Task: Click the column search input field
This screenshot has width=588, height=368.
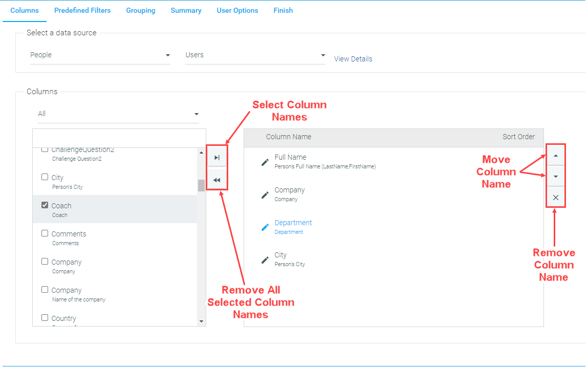Action: tap(119, 138)
